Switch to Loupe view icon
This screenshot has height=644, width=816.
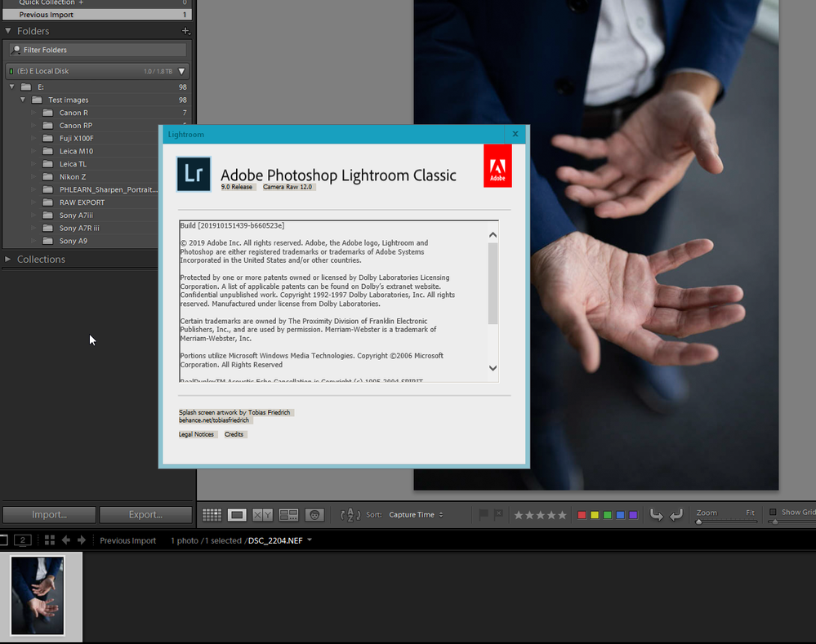point(237,515)
